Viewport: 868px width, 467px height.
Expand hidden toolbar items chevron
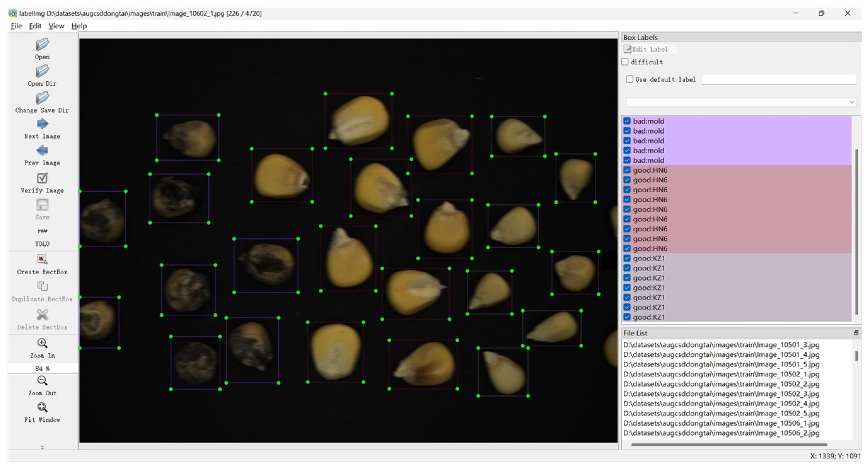click(x=42, y=447)
